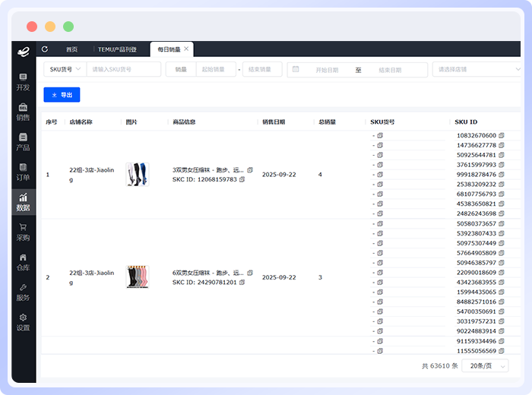Switch to the TEMU产品刊登 tab

[117, 49]
